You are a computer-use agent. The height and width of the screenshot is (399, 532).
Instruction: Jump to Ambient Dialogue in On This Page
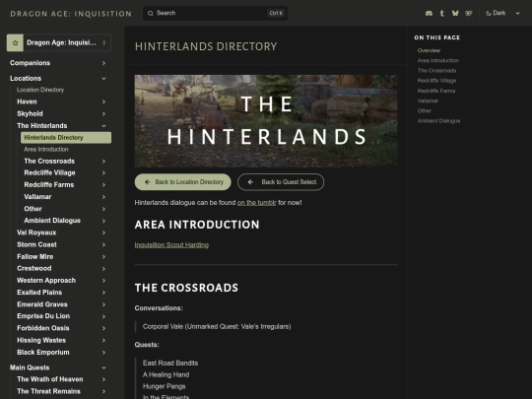click(x=438, y=121)
